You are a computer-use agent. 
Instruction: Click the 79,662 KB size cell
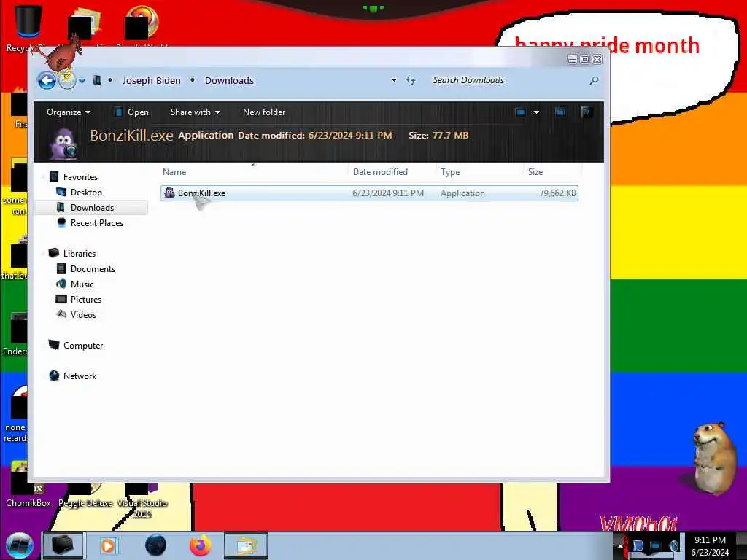click(x=557, y=192)
